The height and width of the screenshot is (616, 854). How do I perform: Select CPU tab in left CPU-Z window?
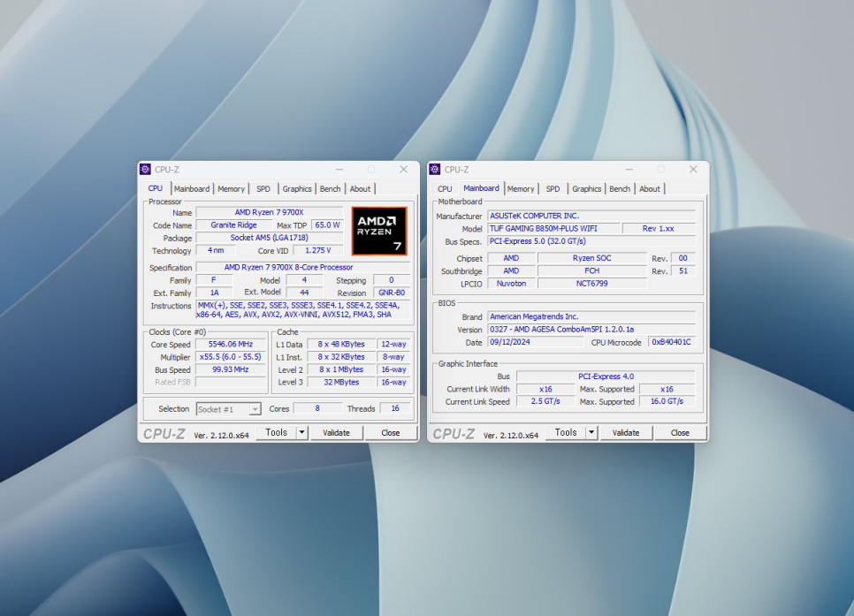click(156, 188)
